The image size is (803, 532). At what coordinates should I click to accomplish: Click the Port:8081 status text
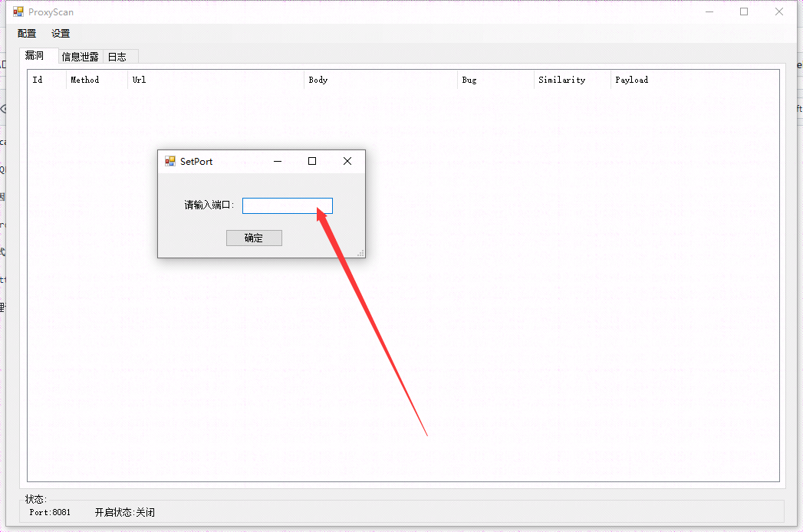50,512
